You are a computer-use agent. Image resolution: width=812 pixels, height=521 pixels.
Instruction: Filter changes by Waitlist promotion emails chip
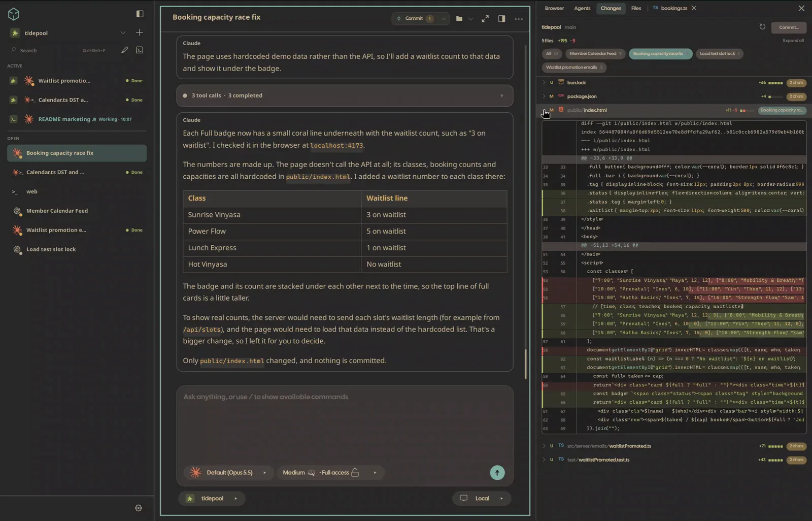click(x=574, y=67)
